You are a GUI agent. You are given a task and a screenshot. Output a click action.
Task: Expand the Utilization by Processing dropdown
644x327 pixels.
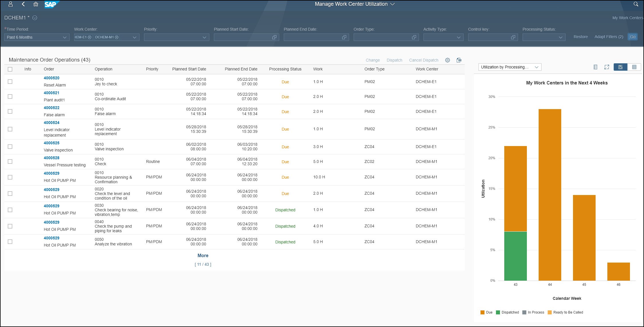click(538, 67)
